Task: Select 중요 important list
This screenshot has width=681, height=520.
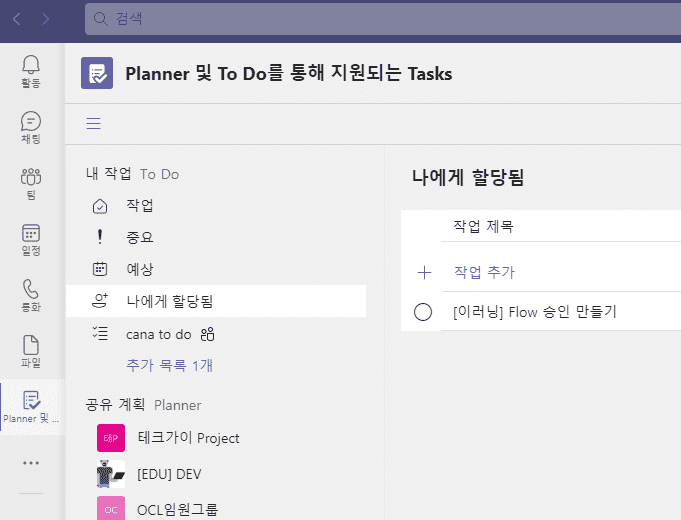Action: 216,237
